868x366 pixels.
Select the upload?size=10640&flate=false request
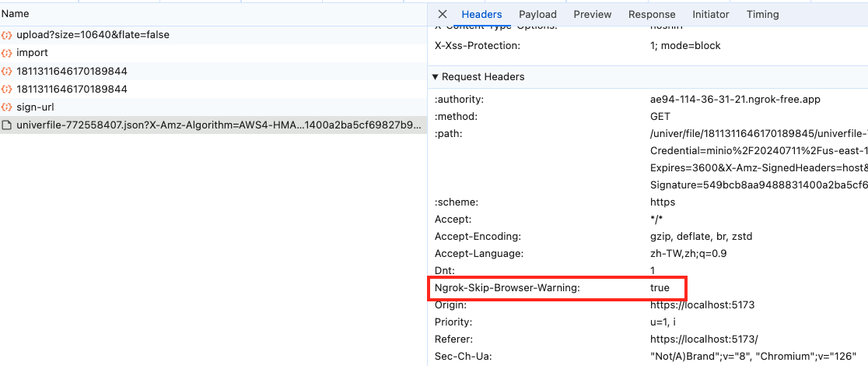93,35
